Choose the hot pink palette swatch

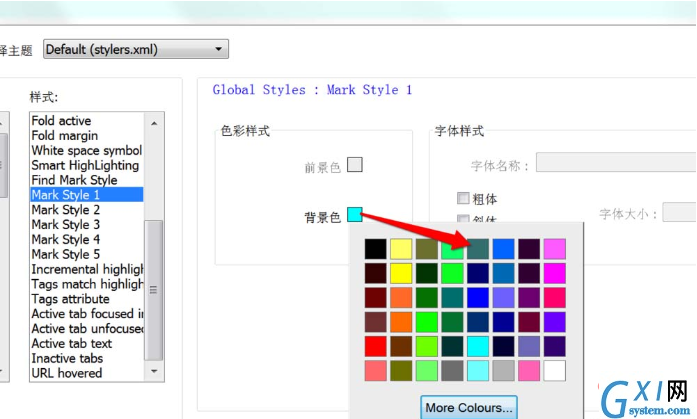tap(529, 371)
